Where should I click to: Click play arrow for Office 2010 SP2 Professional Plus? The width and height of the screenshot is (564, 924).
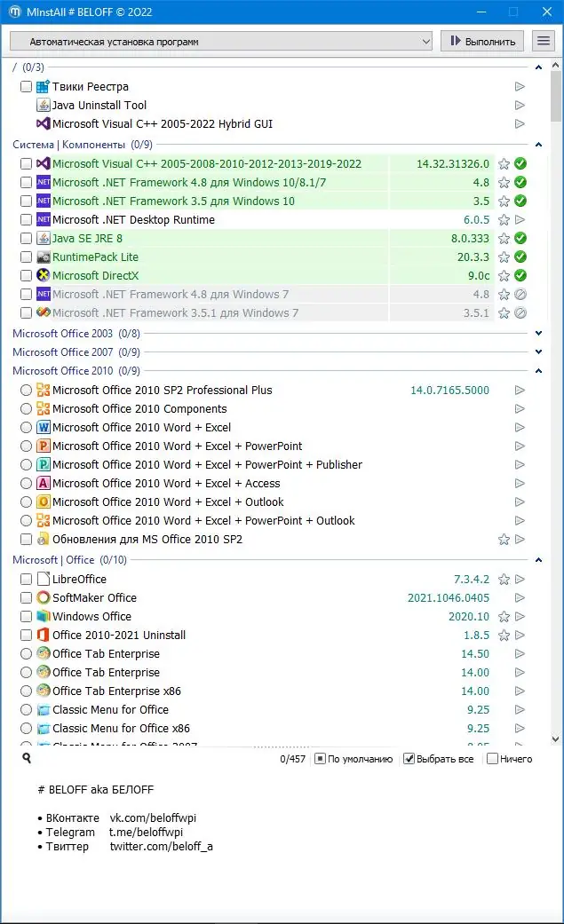(x=520, y=391)
